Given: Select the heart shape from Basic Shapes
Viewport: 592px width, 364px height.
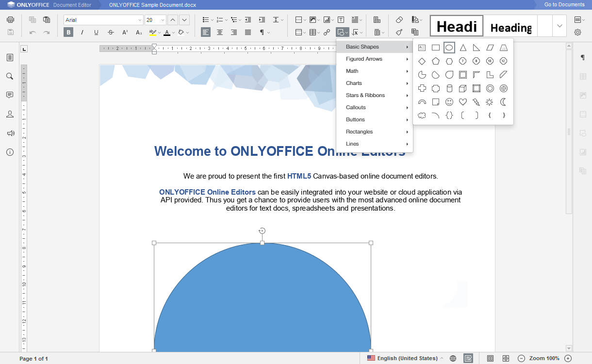Looking at the screenshot, I should pyautogui.click(x=463, y=102).
